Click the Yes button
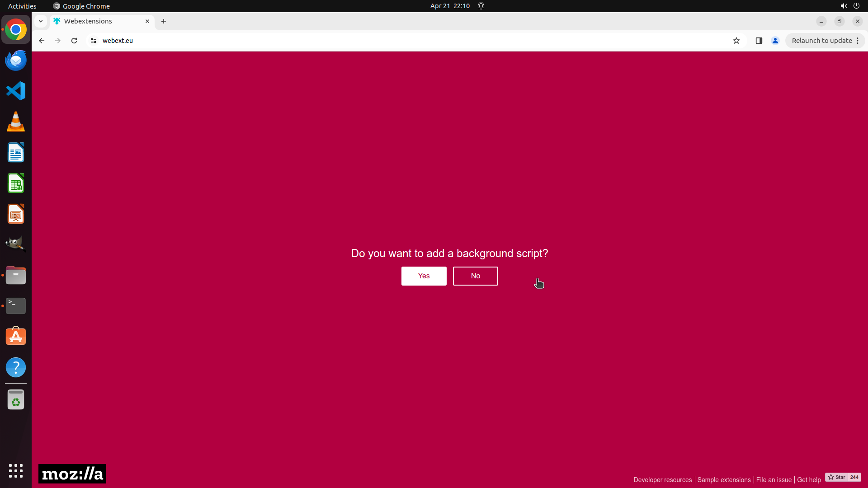 [424, 276]
